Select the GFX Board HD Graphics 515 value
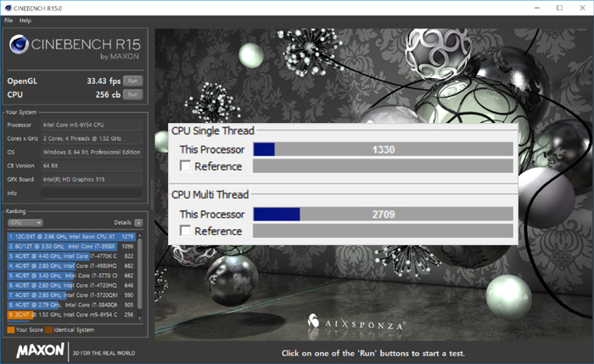The width and height of the screenshot is (594, 364). pyautogui.click(x=92, y=180)
